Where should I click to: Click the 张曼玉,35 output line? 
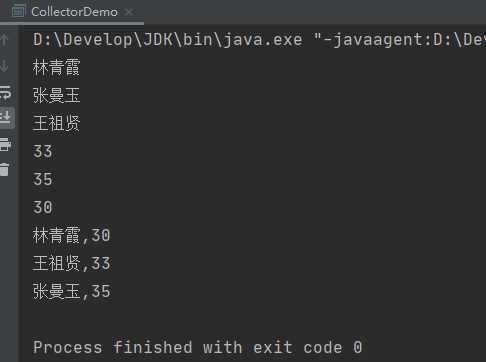click(71, 291)
